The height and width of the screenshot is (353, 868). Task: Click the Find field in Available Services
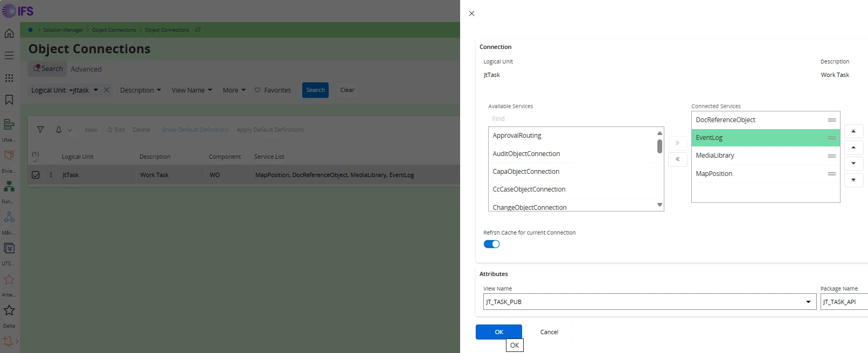point(576,119)
